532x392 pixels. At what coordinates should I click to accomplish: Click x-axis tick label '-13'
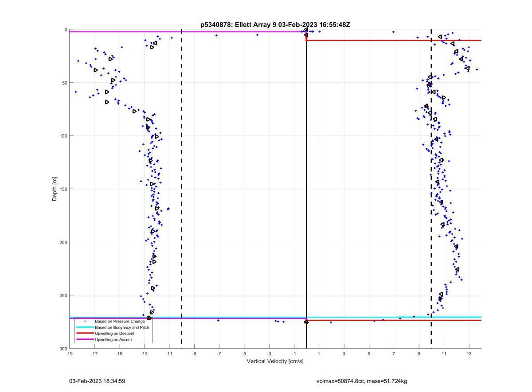tap(144, 353)
